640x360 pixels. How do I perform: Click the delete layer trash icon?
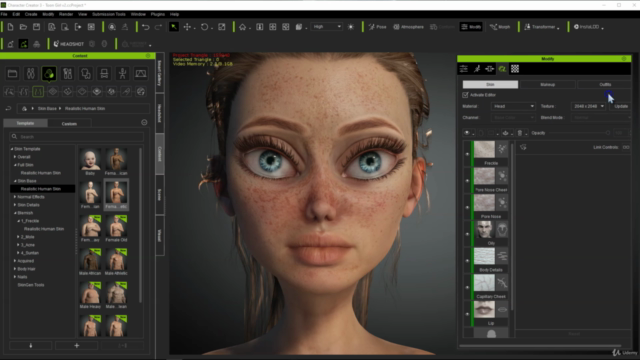coord(520,133)
